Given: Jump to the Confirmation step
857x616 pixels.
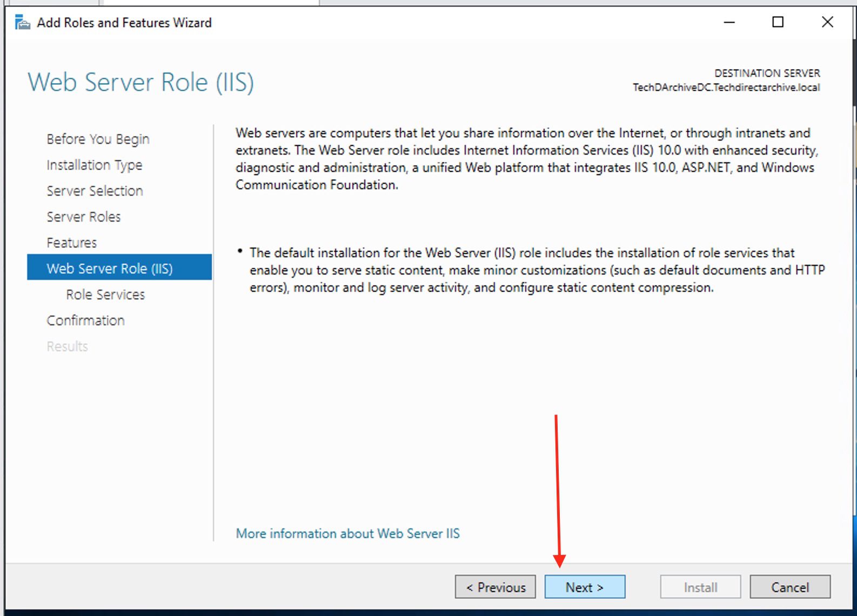Looking at the screenshot, I should [85, 320].
